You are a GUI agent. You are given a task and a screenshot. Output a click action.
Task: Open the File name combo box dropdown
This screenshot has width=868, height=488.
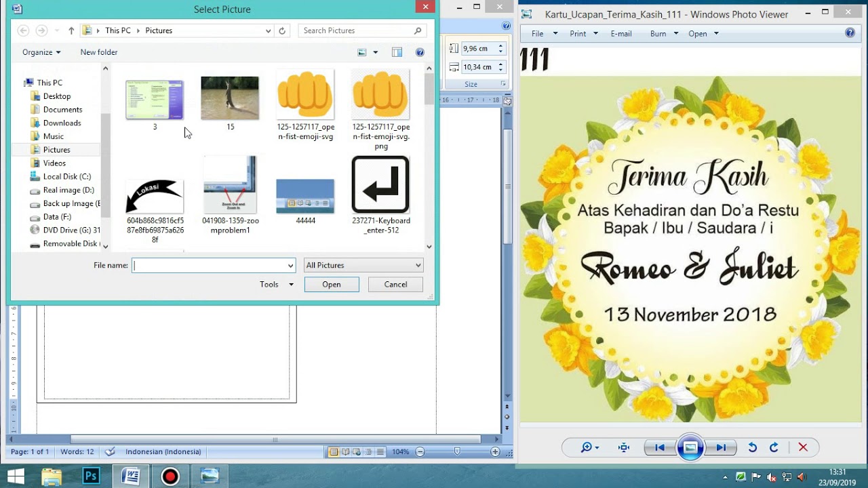click(291, 266)
